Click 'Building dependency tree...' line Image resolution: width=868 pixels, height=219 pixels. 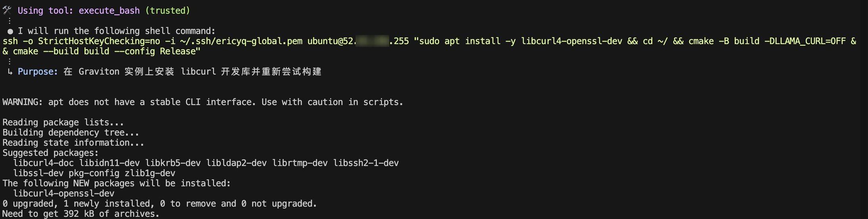pyautogui.click(x=71, y=133)
